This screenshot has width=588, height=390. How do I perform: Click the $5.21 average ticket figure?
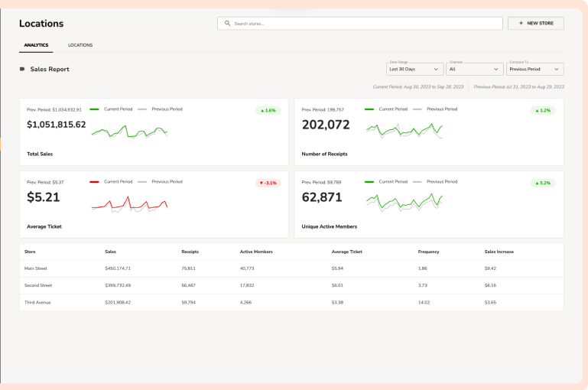point(43,197)
